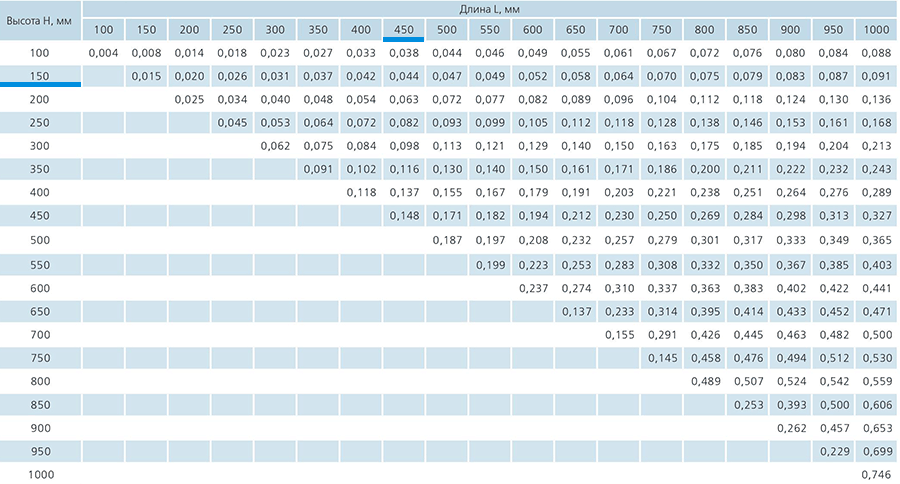Select the 800 length column header
900x484 pixels.
tap(704, 30)
